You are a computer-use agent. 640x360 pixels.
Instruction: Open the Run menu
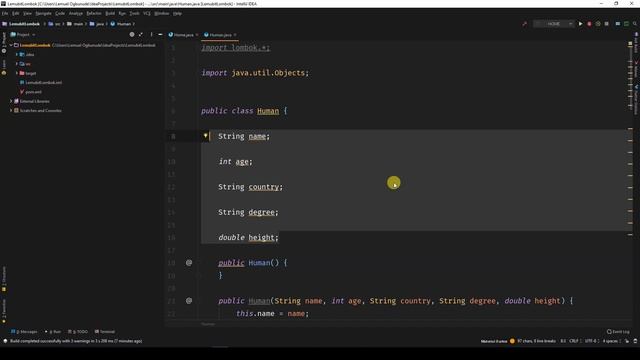(x=122, y=13)
